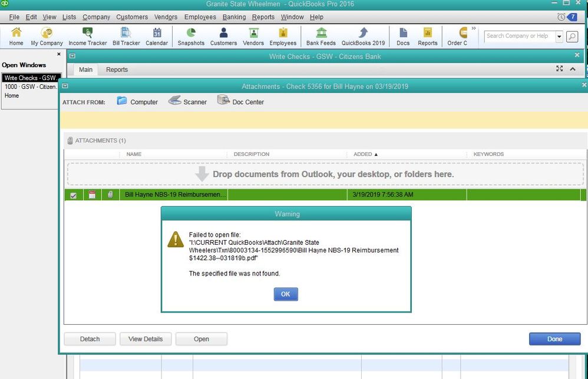Click the Open button for the attachment

point(201,339)
